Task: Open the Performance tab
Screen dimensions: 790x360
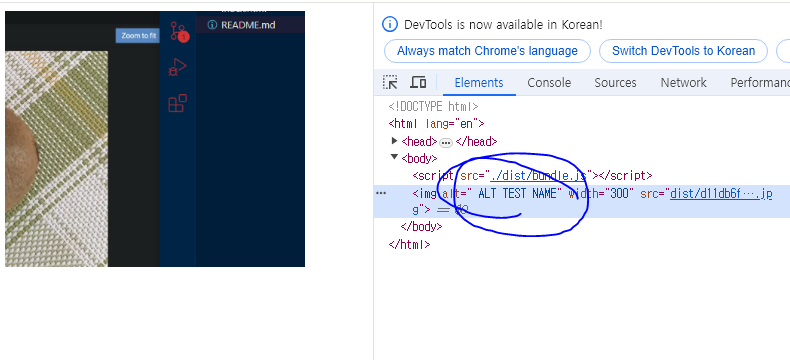Action: point(760,83)
